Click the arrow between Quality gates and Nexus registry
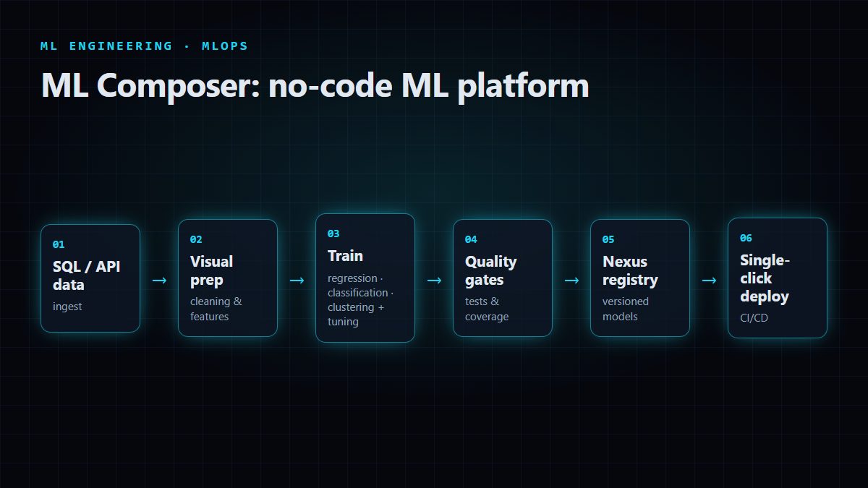Screen dimensions: 868x488 [571, 281]
